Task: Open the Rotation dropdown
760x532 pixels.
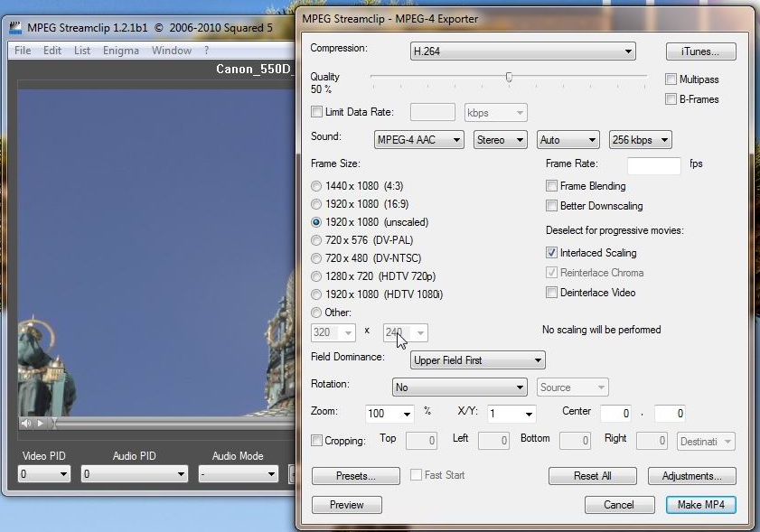Action: (x=459, y=387)
